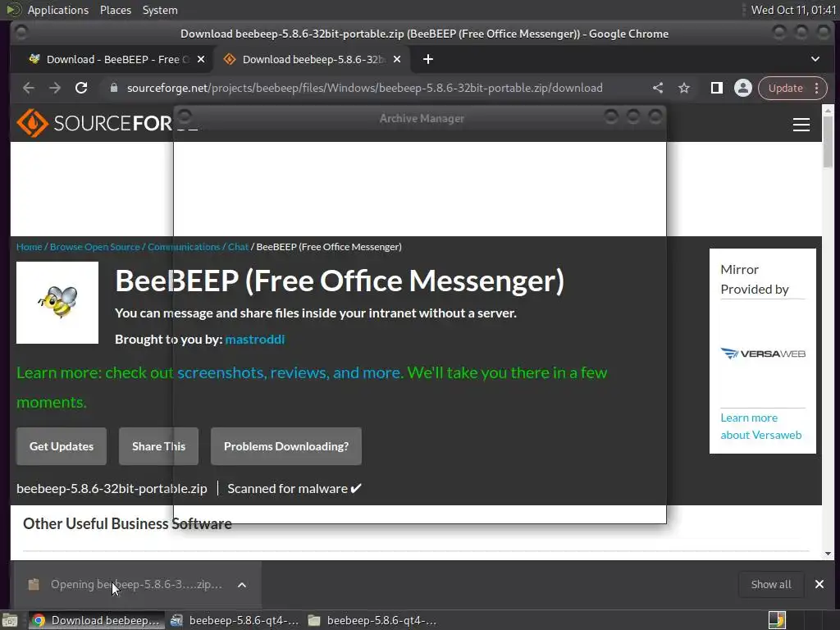840x630 pixels.
Task: Open the Home breadcrumb link
Action: [x=29, y=247]
